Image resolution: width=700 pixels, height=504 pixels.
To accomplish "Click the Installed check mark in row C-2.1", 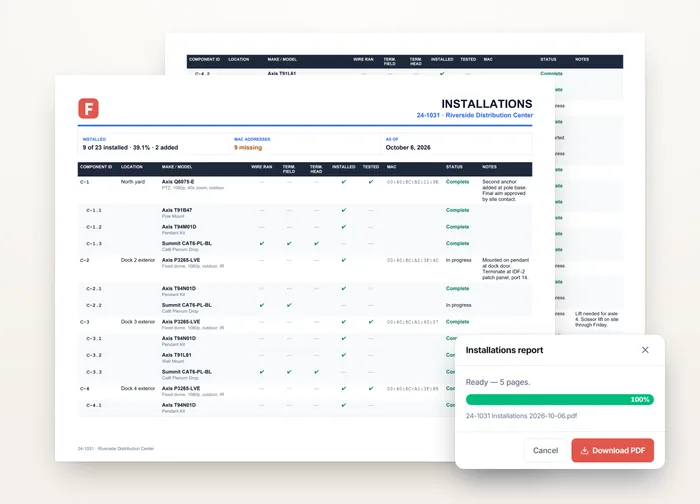I will (343, 288).
